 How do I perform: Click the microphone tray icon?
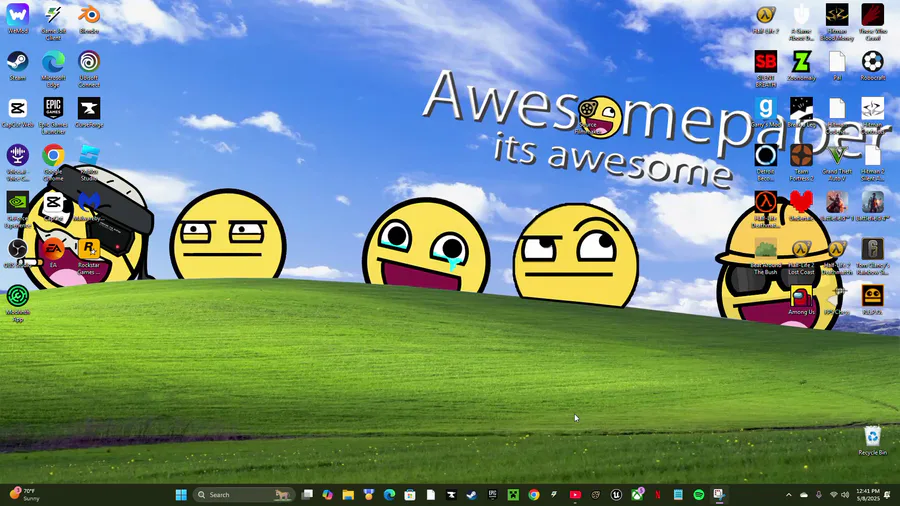(818, 495)
